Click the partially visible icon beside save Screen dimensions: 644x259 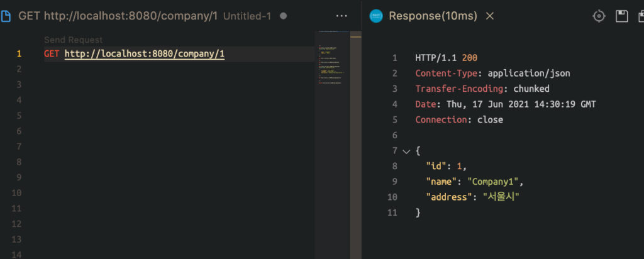click(x=640, y=16)
